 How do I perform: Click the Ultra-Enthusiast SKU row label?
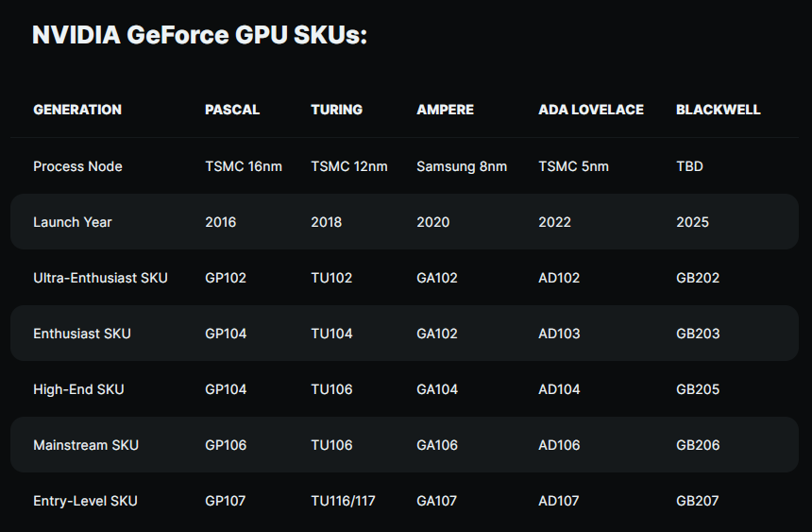[100, 278]
